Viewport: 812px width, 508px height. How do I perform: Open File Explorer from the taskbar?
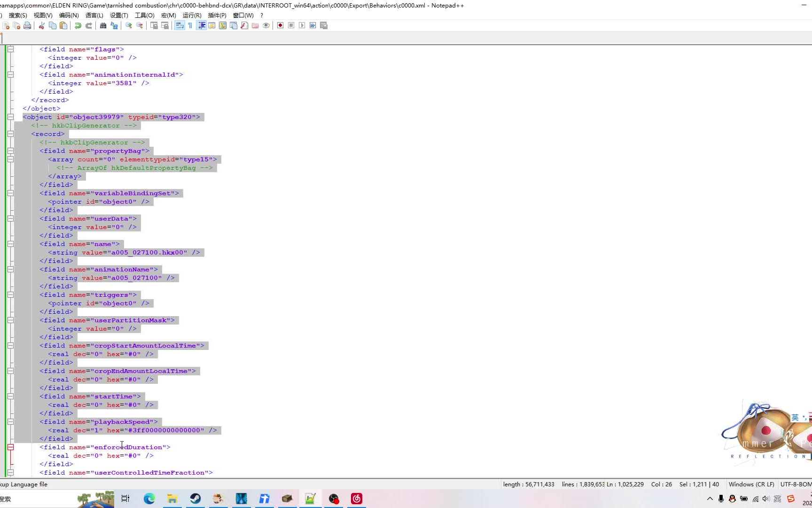click(x=172, y=499)
